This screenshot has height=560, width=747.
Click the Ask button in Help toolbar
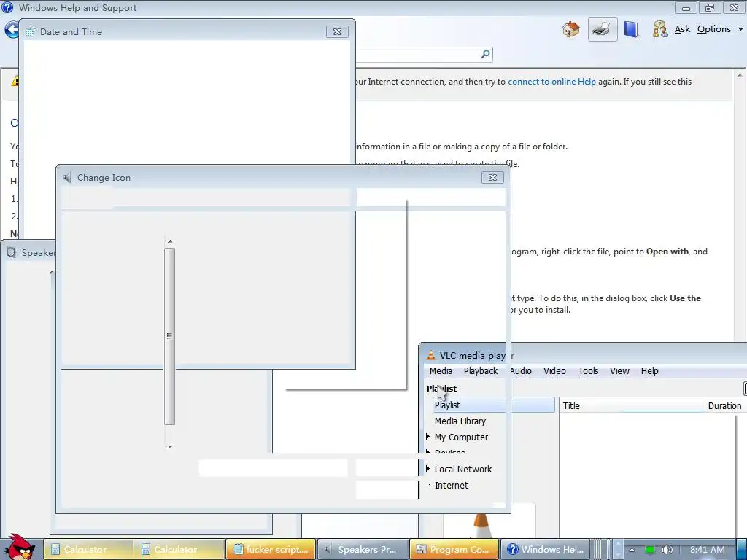point(682,29)
